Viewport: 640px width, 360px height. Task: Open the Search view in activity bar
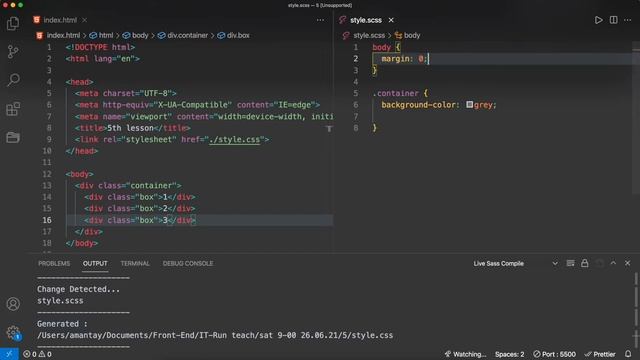pyautogui.click(x=13, y=80)
